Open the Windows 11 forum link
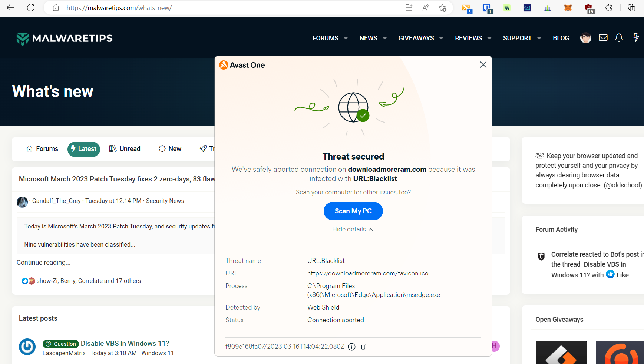 point(158,353)
